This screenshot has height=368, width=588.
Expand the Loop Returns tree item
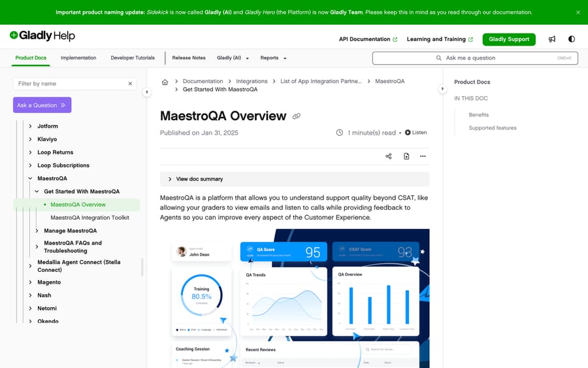tap(30, 152)
